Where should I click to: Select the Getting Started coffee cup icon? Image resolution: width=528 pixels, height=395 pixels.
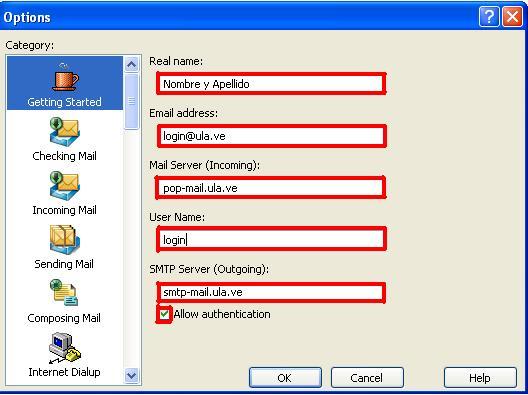[x=65, y=77]
